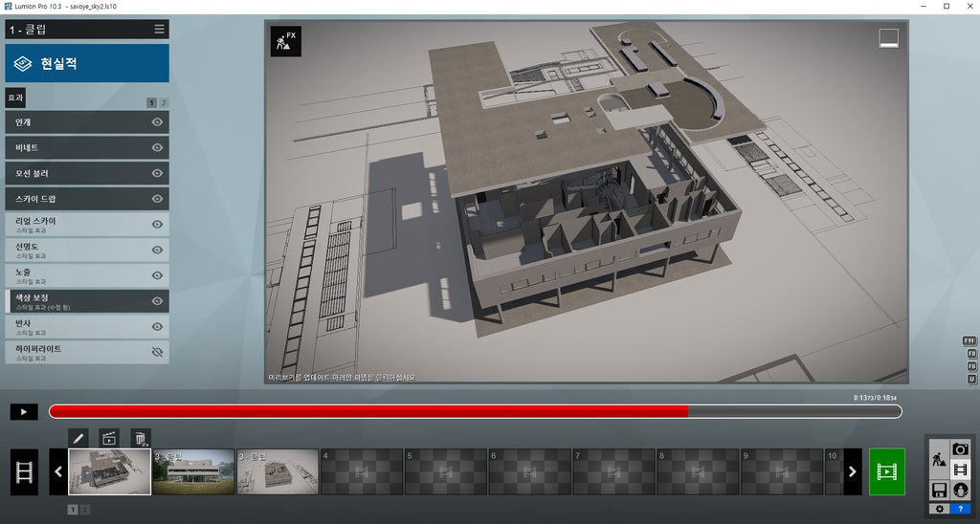This screenshot has height=524, width=980.
Task: Toggle visibility of 스카이 드랍 effect
Action: pyautogui.click(x=158, y=199)
